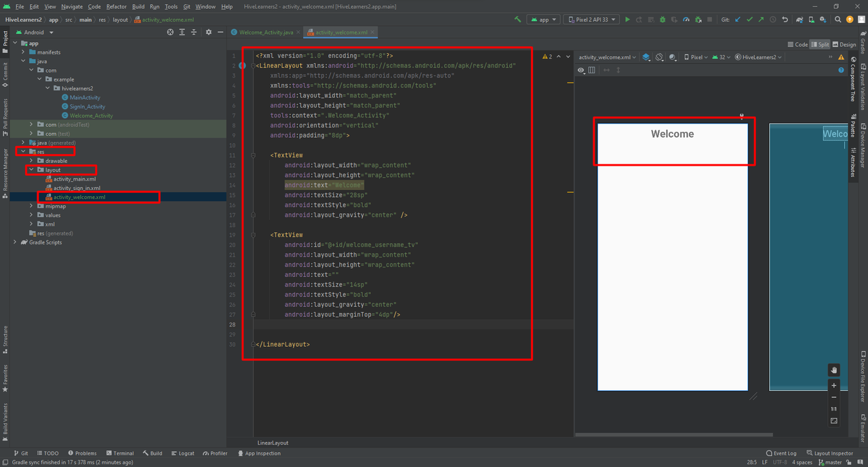
Task: Toggle the Palette side panel
Action: (853, 126)
